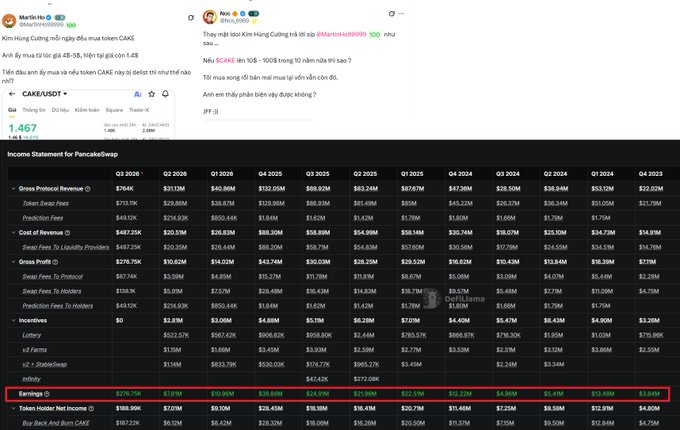Open the Swap Fees To Protocol link
680x430 pixels.
pos(52,277)
